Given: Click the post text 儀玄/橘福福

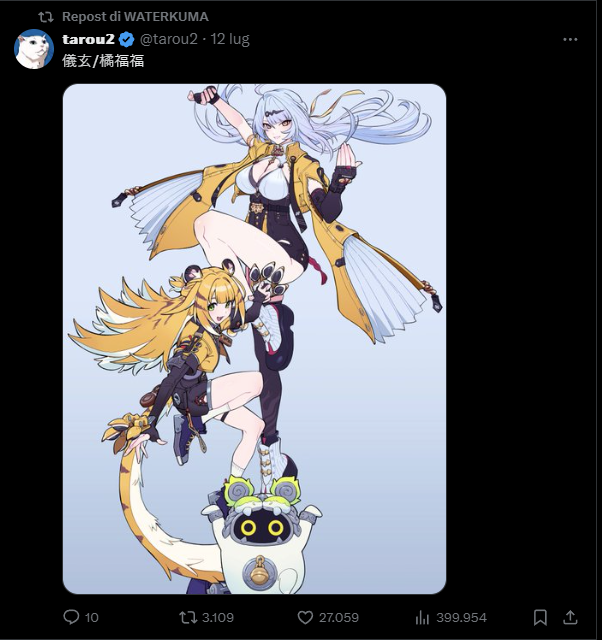Looking at the screenshot, I should pyautogui.click(x=103, y=61).
